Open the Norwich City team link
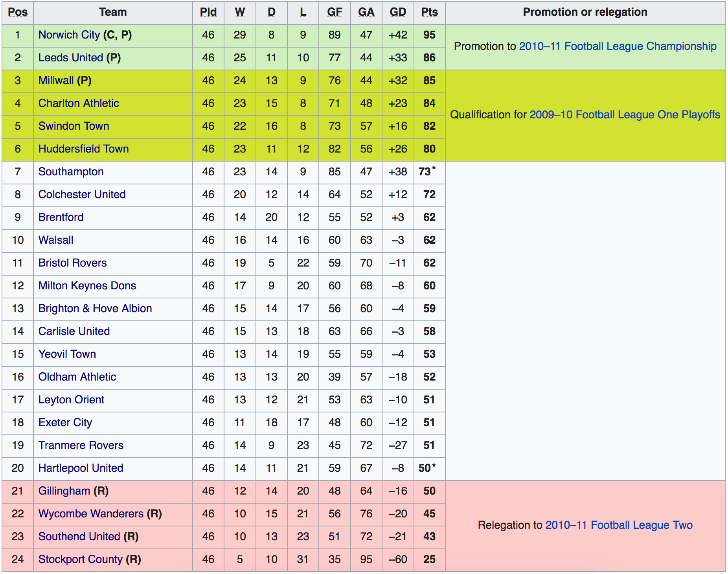The height and width of the screenshot is (574, 728). [69, 35]
